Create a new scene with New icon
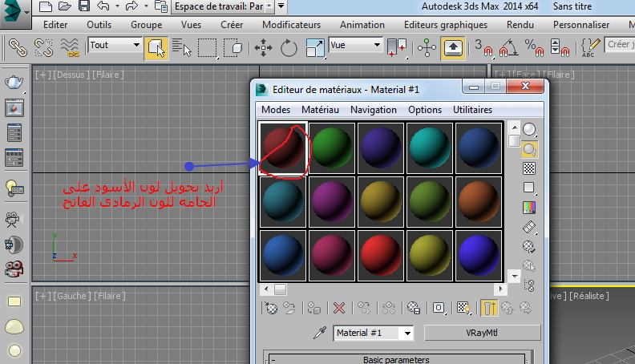The width and height of the screenshot is (635, 364). point(46,6)
